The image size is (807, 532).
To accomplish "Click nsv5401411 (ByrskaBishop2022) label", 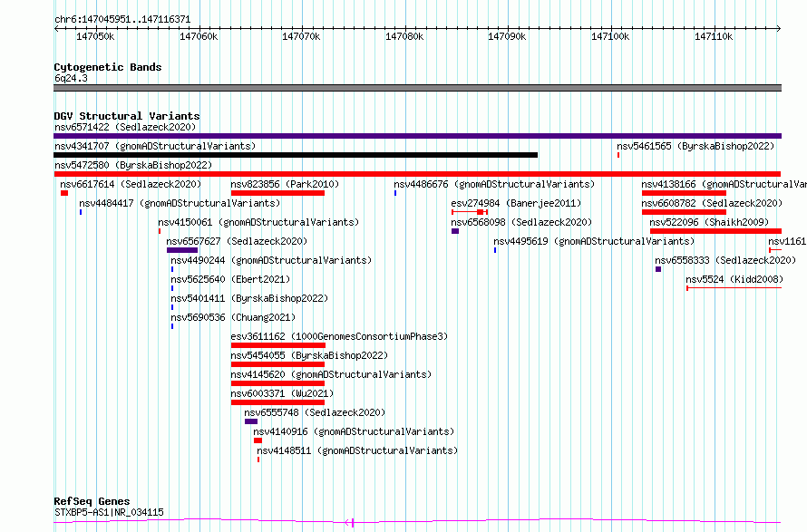I will tap(249, 298).
